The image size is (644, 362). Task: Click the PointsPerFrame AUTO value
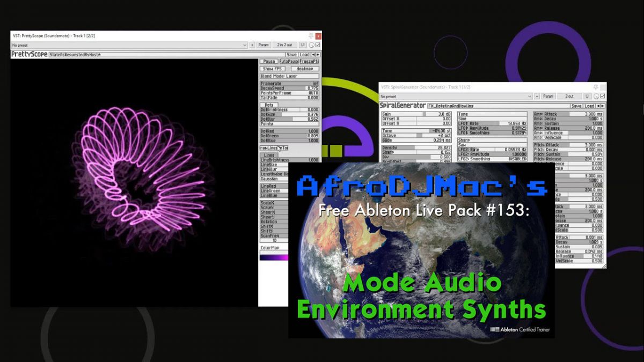[x=313, y=93]
